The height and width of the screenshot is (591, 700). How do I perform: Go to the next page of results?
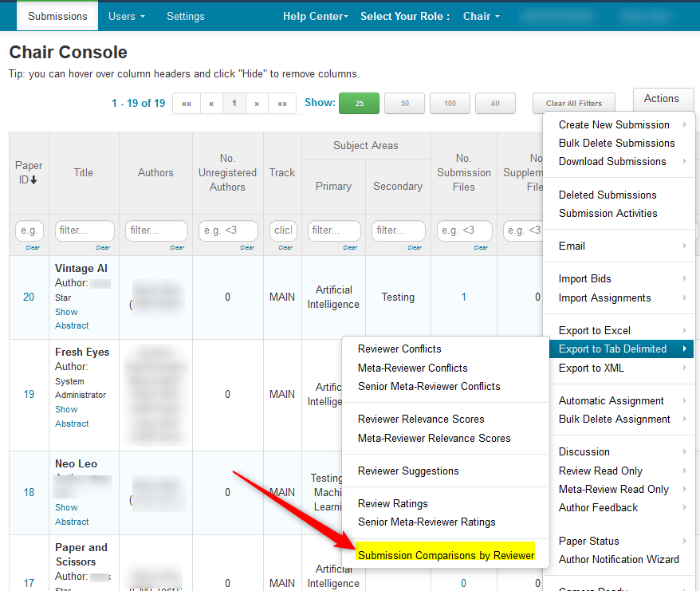pos(257,104)
